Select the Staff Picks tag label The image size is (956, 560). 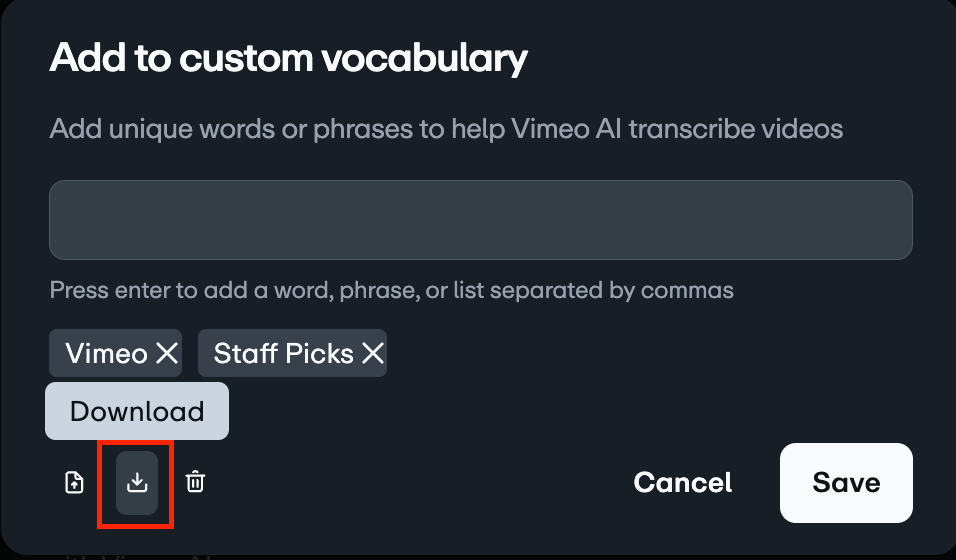(x=284, y=353)
